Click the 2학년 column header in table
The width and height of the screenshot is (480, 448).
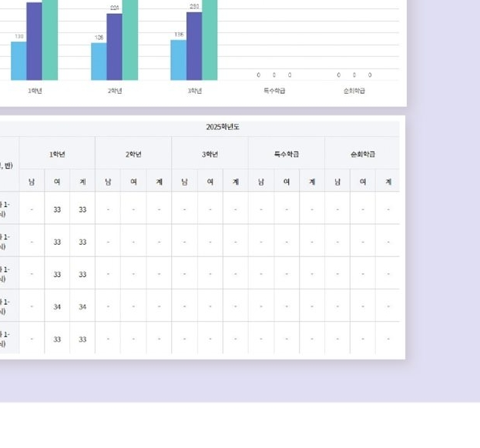click(x=133, y=154)
